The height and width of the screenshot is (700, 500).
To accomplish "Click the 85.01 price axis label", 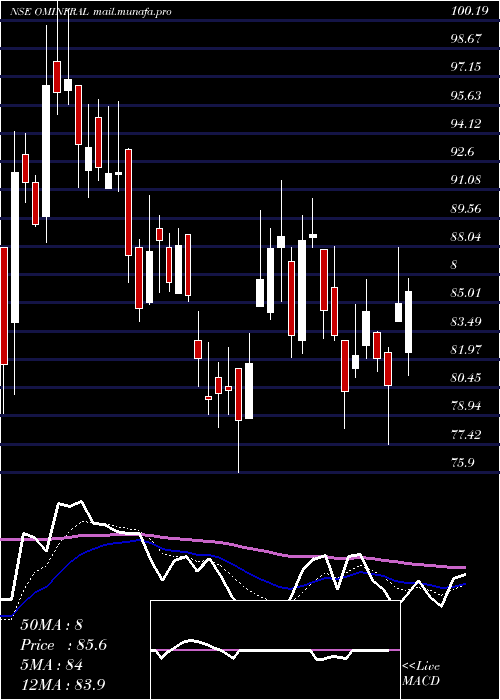I will (x=467, y=293).
